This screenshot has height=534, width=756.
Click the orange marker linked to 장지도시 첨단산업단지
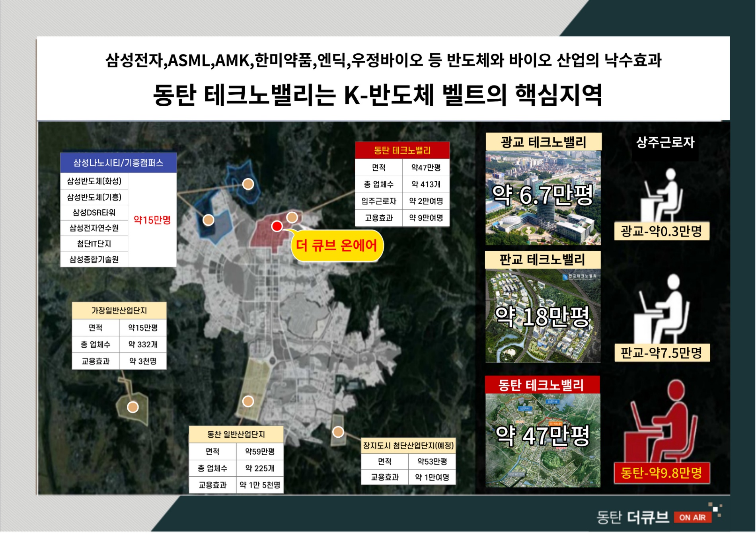pos(338,432)
